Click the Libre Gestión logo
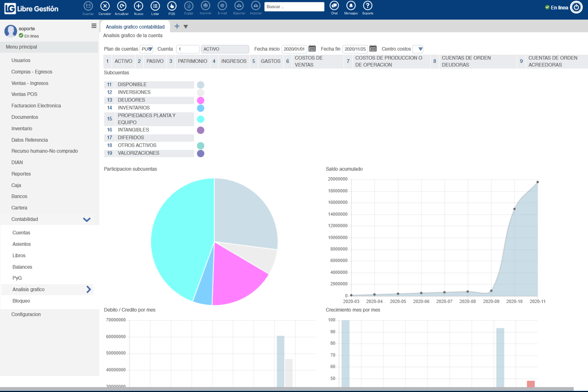Viewport: 588px width, 392px height. (31, 9)
